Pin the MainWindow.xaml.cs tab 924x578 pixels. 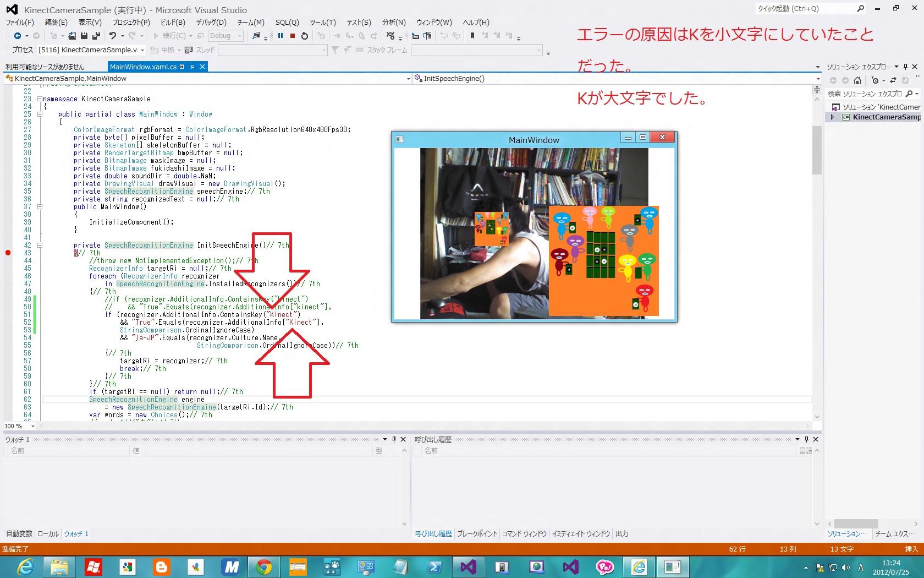pyautogui.click(x=192, y=67)
